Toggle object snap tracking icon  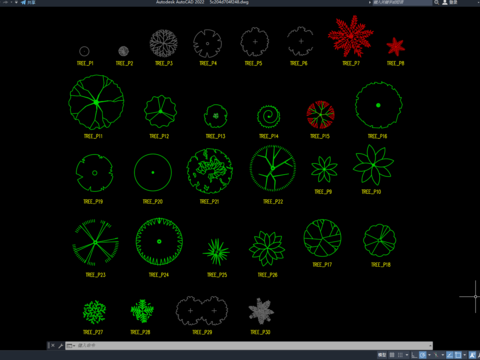[x=449, y=355]
